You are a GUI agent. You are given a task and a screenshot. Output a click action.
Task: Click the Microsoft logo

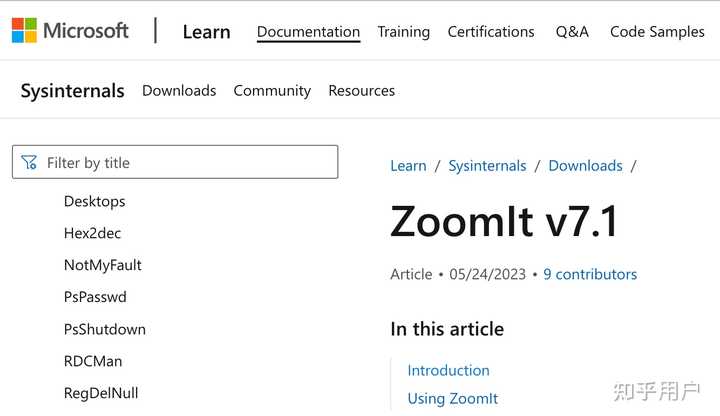coord(70,30)
